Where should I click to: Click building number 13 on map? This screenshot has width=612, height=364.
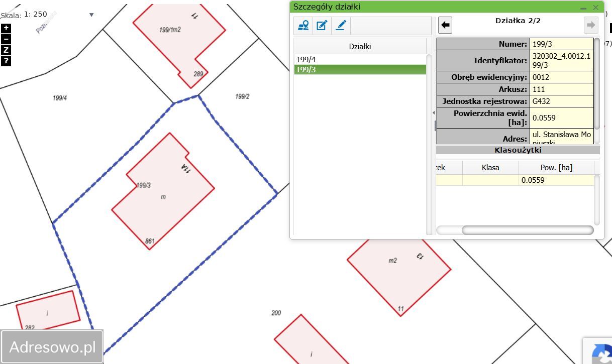point(420,256)
